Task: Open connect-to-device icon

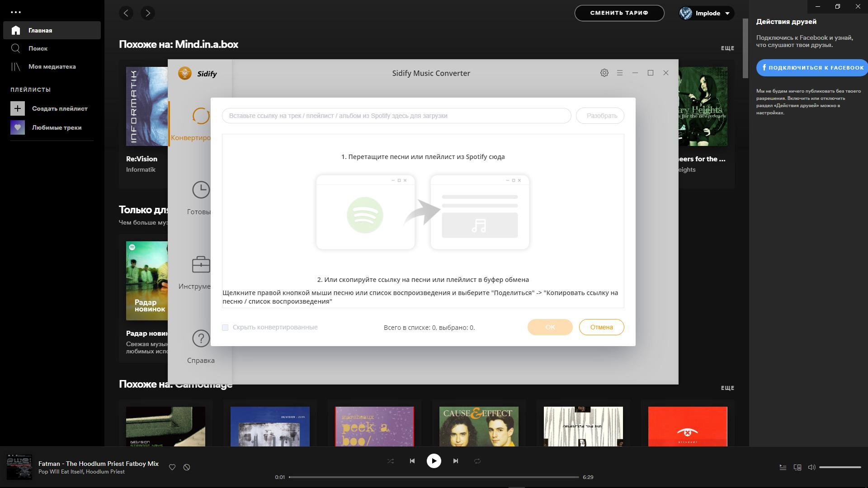Action: click(x=797, y=467)
